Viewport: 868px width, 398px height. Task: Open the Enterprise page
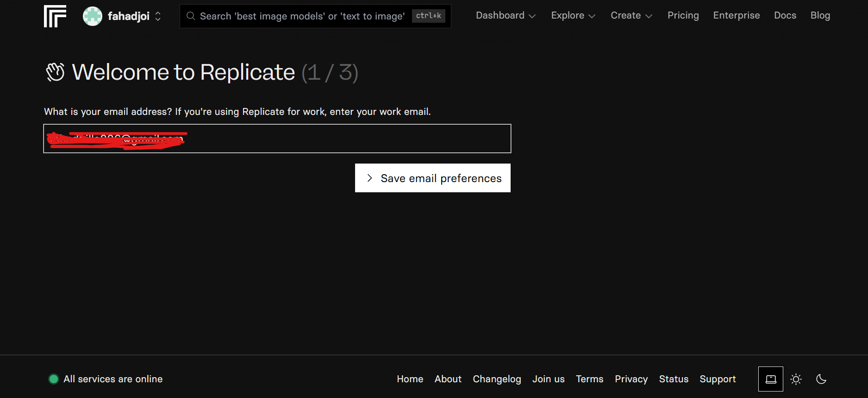coord(736,15)
